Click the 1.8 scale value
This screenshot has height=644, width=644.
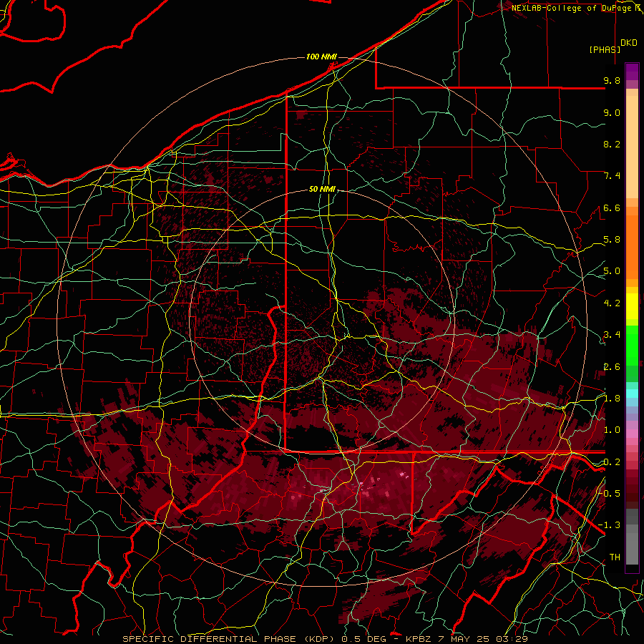pyautogui.click(x=612, y=399)
